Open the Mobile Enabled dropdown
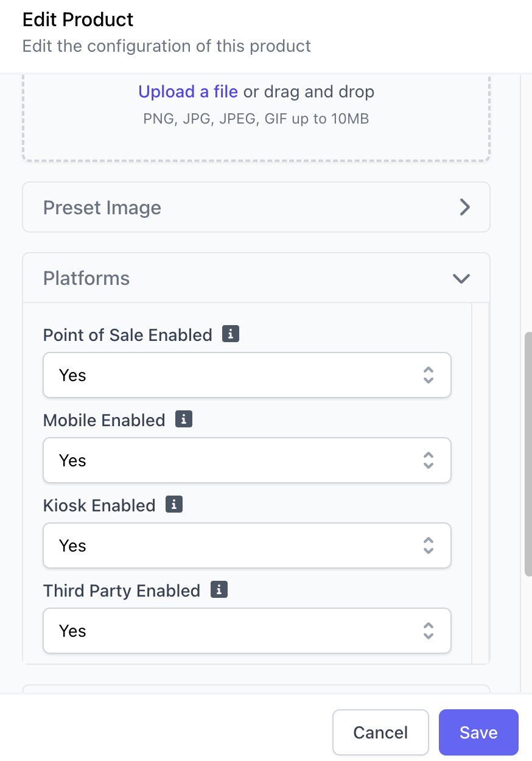Screen dimensions: 532x761 [x=247, y=460]
